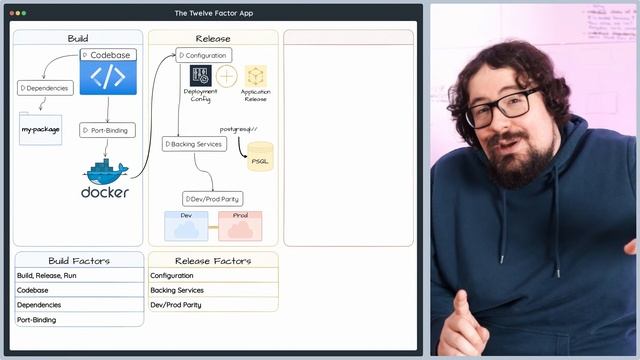The image size is (640, 360).
Task: Click the Dev/Prod Parity label box
Action: click(213, 199)
